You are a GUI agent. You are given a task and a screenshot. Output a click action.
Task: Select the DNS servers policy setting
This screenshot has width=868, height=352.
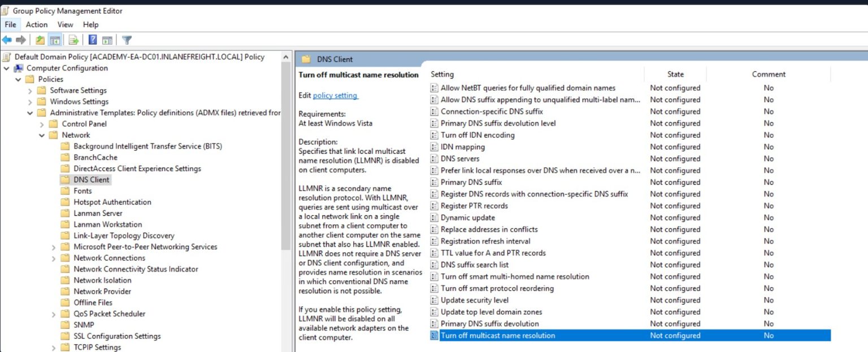(459, 159)
